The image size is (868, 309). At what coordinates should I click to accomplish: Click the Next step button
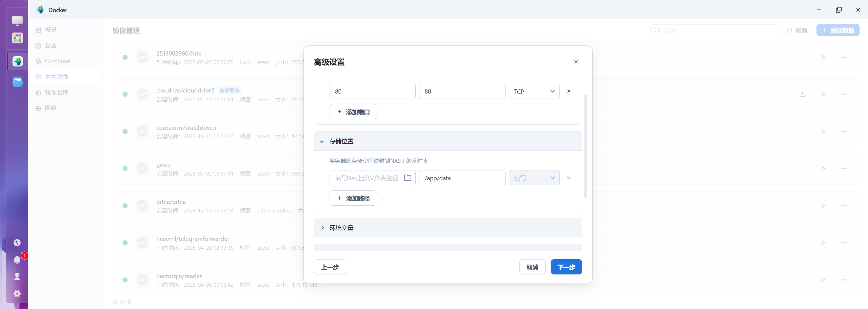pos(566,267)
